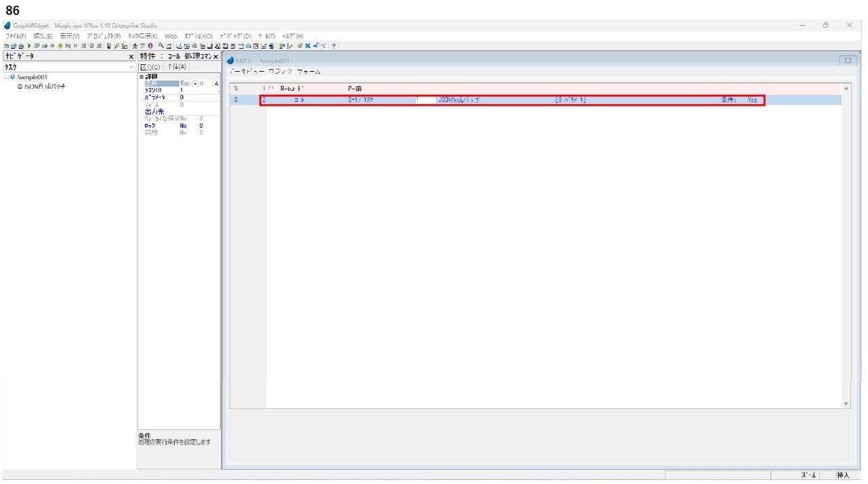
Task: Click the blue X icon in toolbar
Action: 307,46
